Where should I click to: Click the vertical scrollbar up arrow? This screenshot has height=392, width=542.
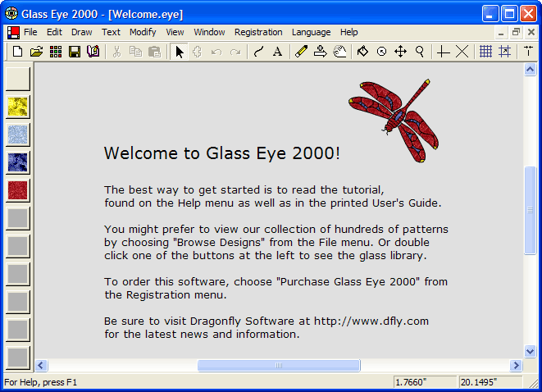coord(530,70)
